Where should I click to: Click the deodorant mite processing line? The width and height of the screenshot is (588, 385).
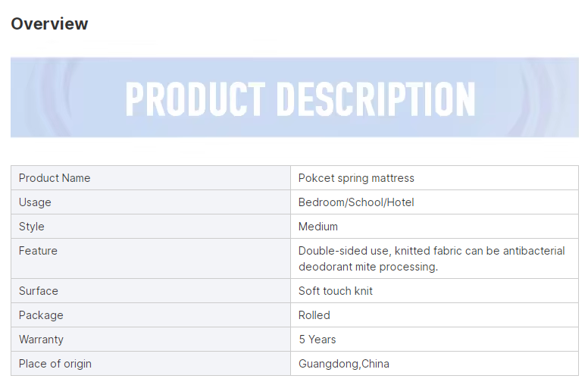368,267
